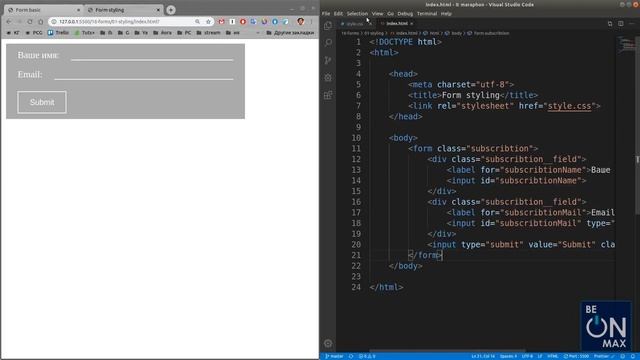Viewport: 640px width, 360px height.
Task: Open the Explorer view in VS Code
Action: [328, 26]
